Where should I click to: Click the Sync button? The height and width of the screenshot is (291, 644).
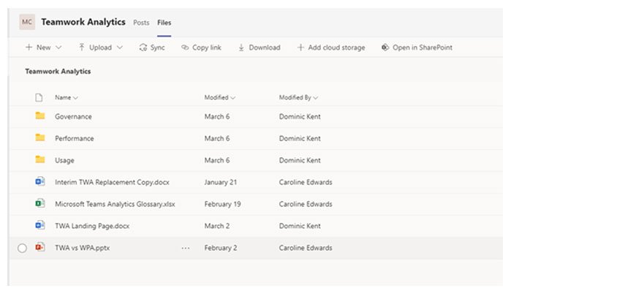(152, 48)
